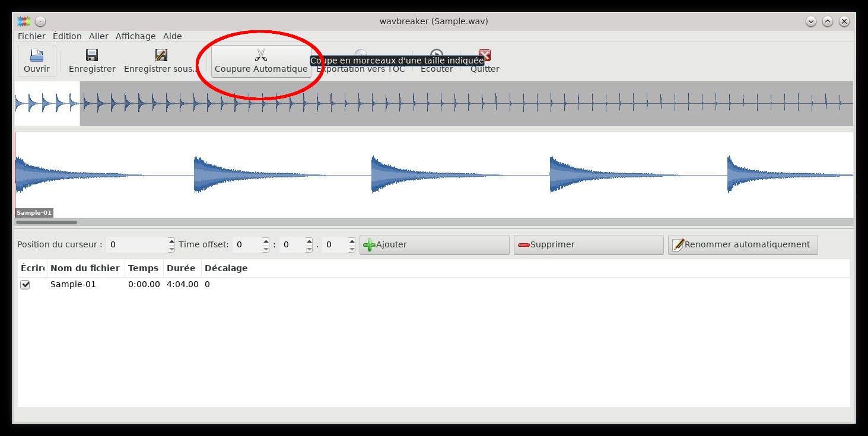868x436 pixels.
Task: Click the white visible region in the overview waveform
Action: point(47,104)
